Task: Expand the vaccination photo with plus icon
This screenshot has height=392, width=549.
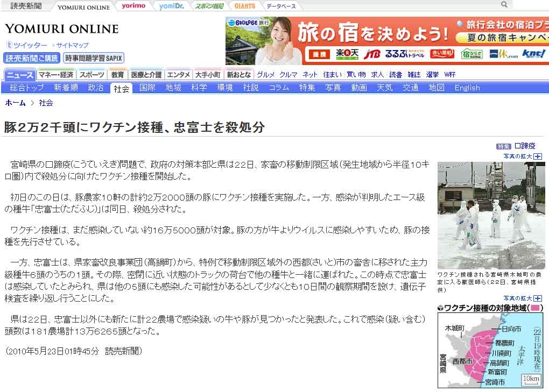Action: 537,156
